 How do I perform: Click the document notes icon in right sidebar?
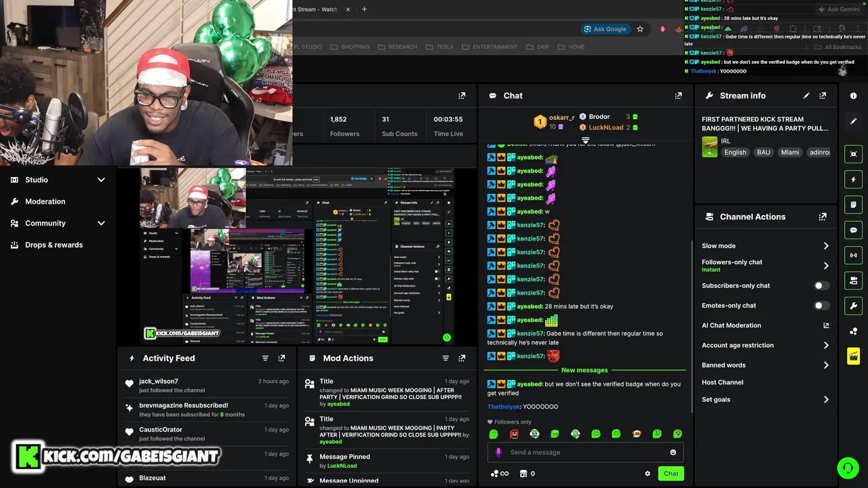tap(853, 205)
